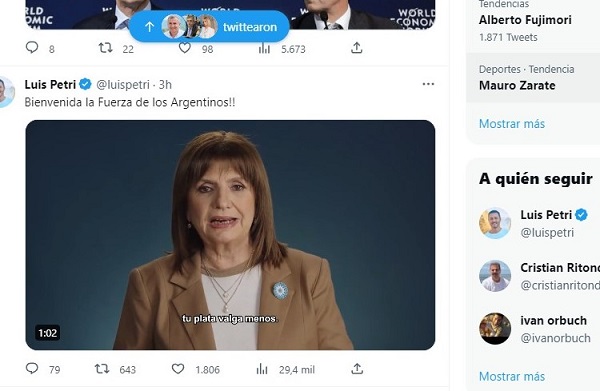The image size is (600, 391).
Task: Share the top tweet via upload icon
Action: (x=357, y=48)
